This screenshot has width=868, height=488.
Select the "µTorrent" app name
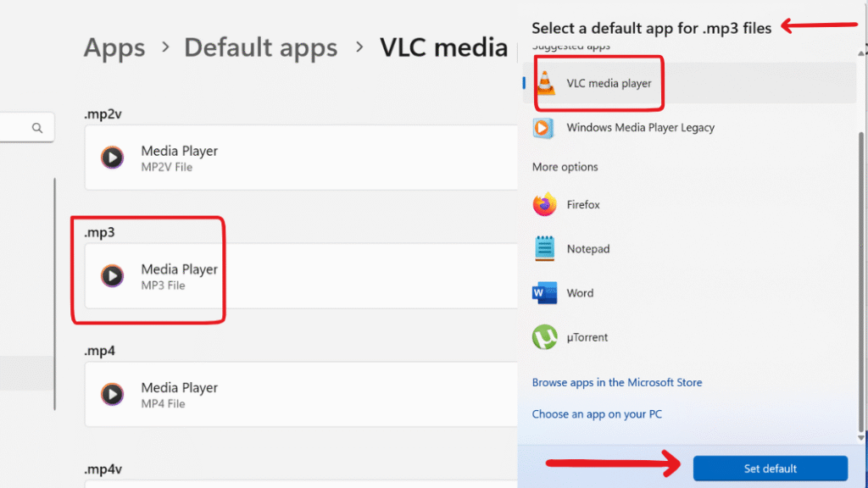pos(587,337)
